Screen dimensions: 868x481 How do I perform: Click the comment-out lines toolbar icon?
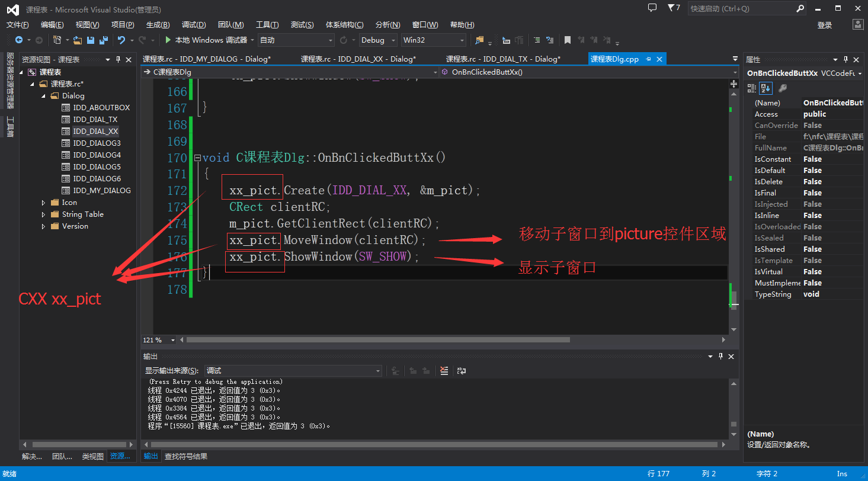pos(537,40)
